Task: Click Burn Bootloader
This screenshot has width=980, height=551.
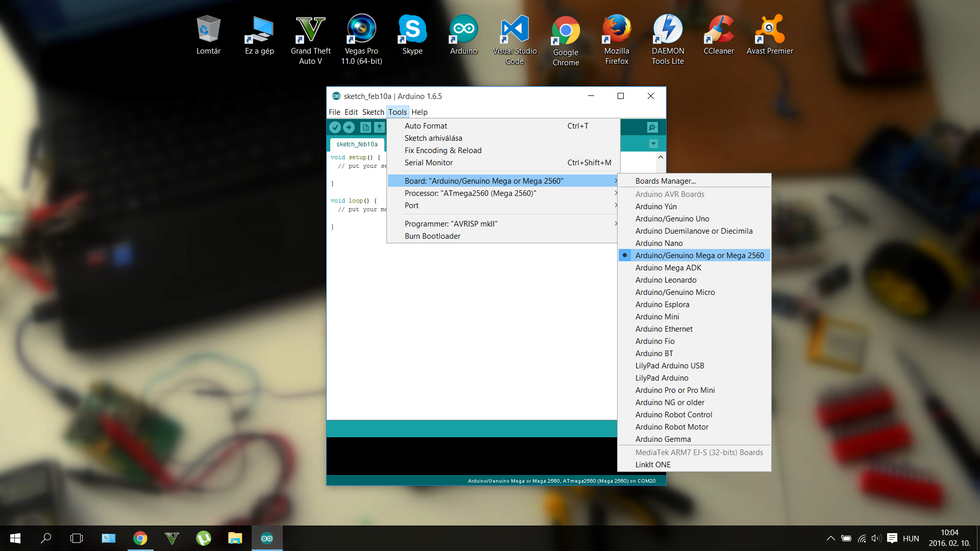Action: [432, 236]
